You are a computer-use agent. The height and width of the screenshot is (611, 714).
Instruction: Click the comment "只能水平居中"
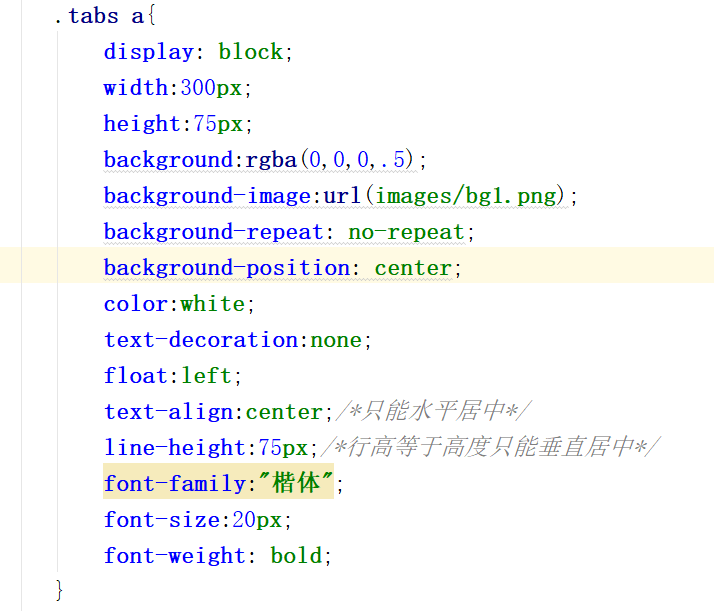[x=434, y=411]
